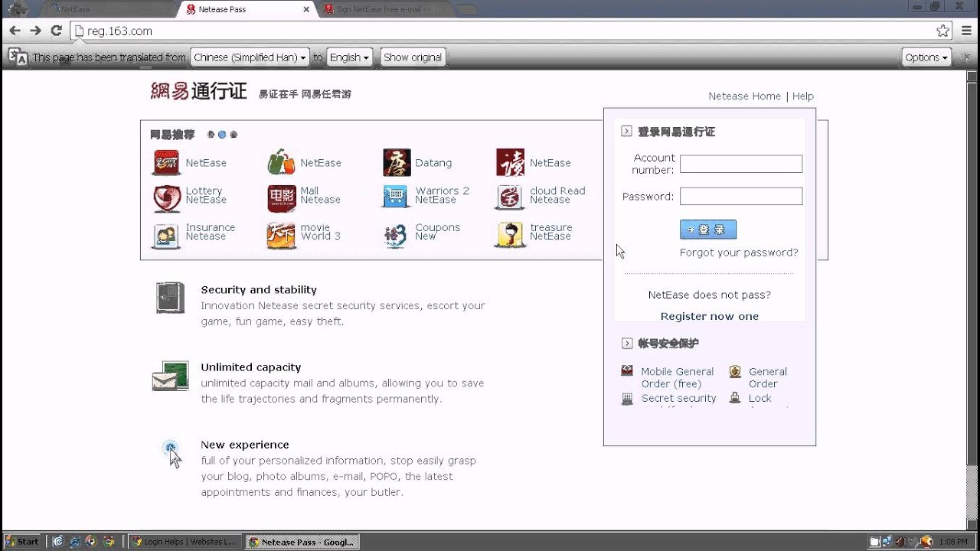Click the Lock account icon
The width and height of the screenshot is (980, 551).
pyautogui.click(x=735, y=398)
